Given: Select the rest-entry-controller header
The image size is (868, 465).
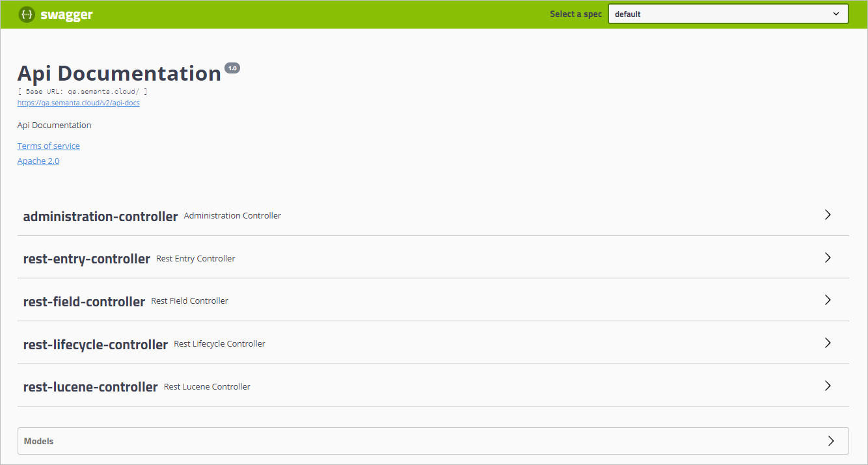Looking at the screenshot, I should coord(87,258).
